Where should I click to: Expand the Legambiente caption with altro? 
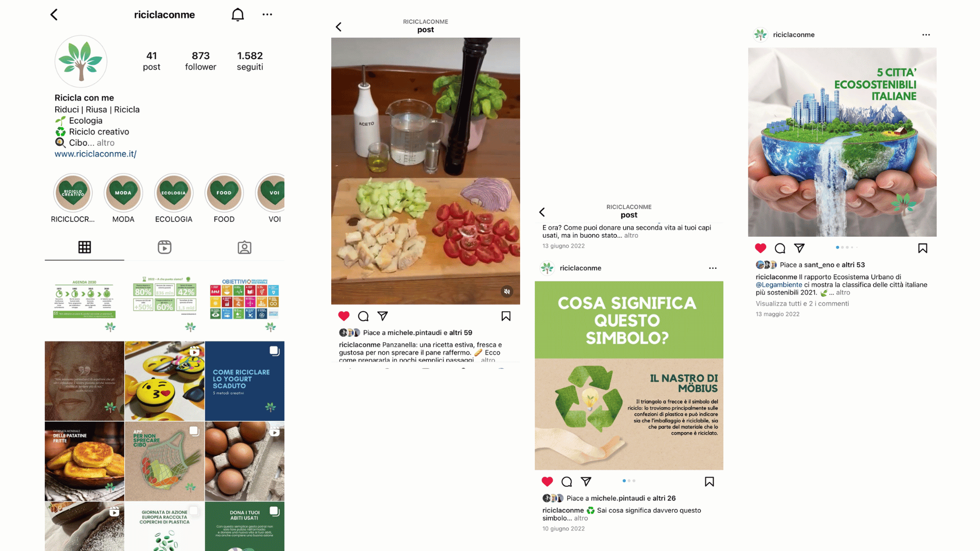(843, 293)
